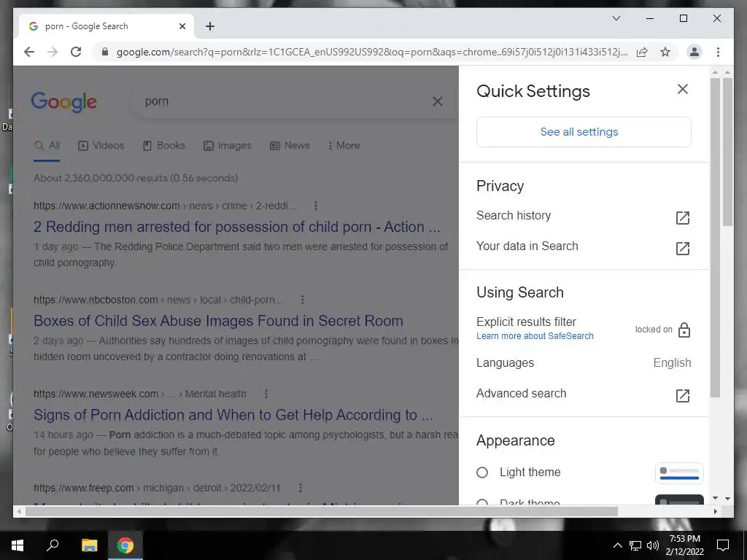
Task: Click the browser forward arrow
Action: (x=53, y=52)
